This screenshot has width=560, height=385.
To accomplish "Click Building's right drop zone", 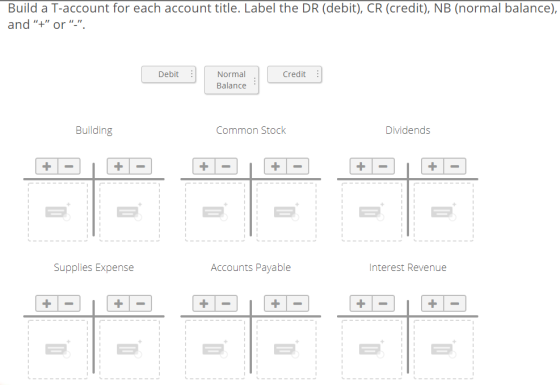I will (130, 212).
